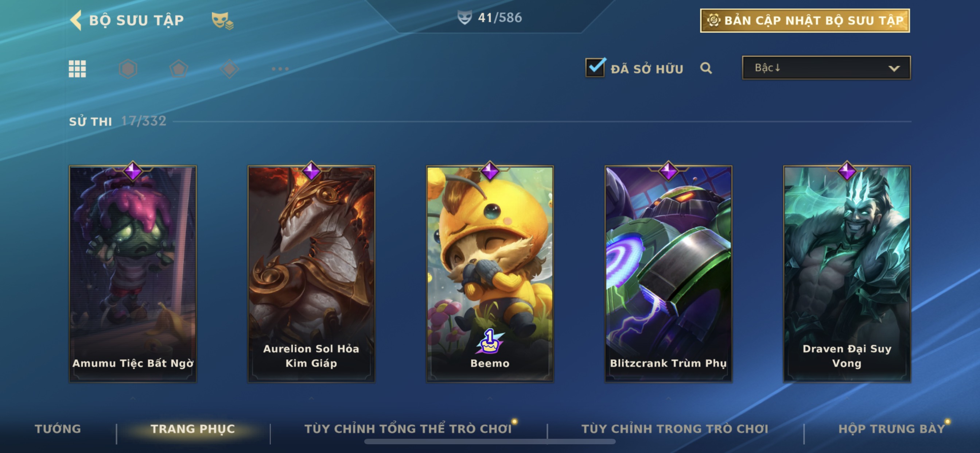
Task: Open Tùy Chỉnh Trong Trò Chơi tab
Action: click(675, 429)
